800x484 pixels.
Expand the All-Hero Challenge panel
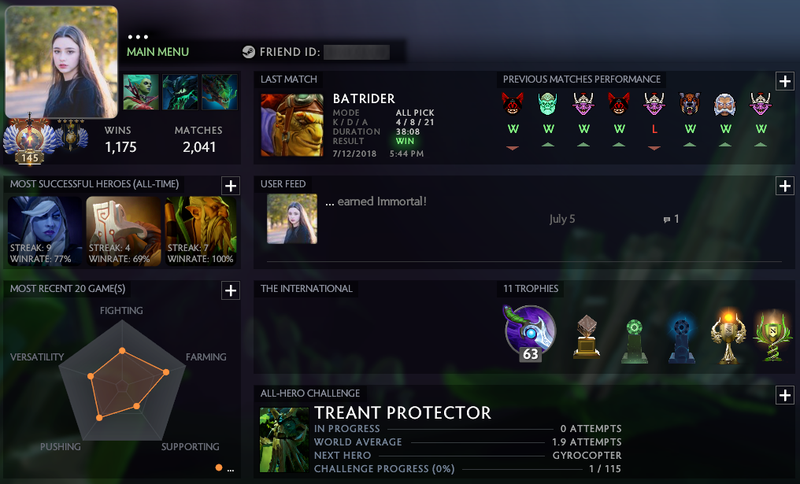tap(785, 395)
